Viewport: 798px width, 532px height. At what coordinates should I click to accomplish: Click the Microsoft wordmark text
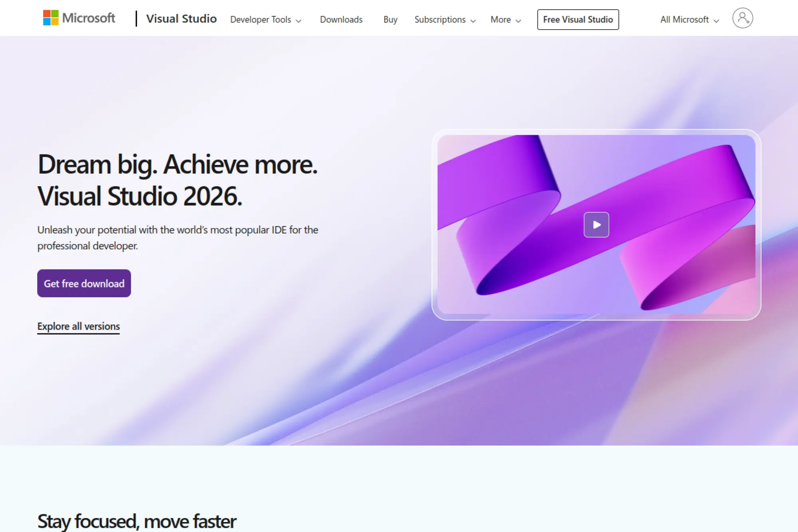pos(89,18)
